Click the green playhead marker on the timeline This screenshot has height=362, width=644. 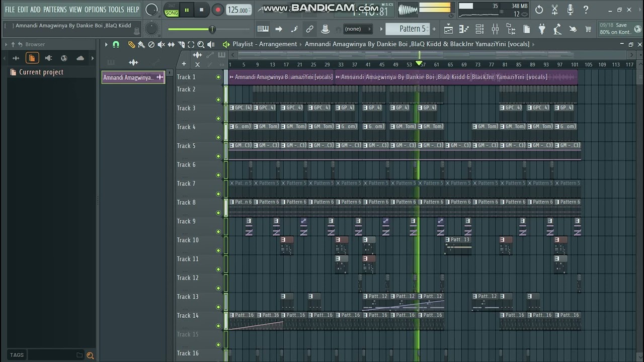coord(419,63)
